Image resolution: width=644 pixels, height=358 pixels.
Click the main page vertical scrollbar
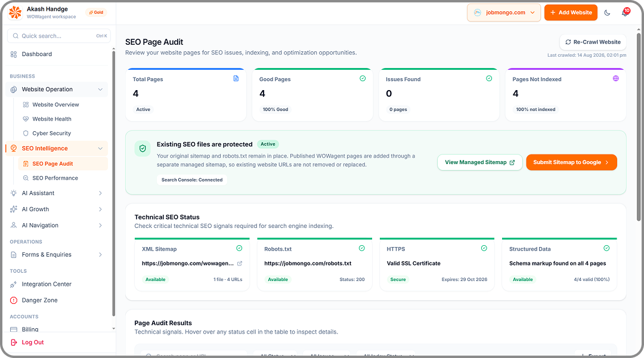pos(639,126)
